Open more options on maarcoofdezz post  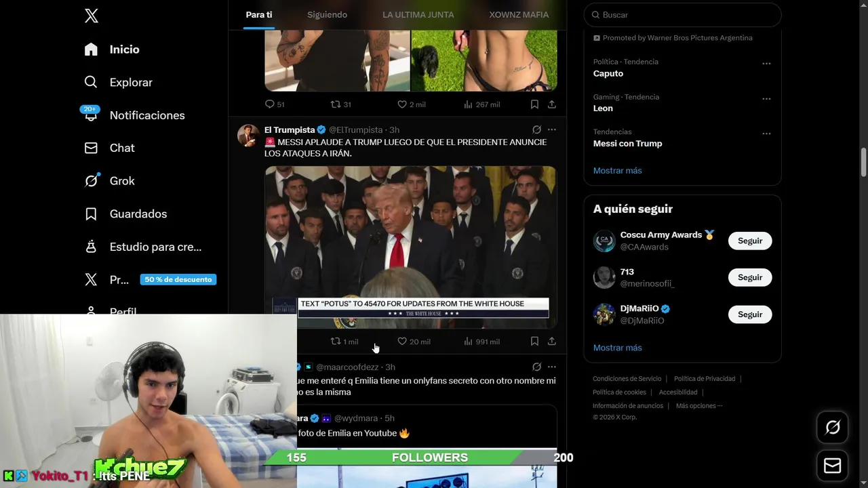pyautogui.click(x=552, y=367)
